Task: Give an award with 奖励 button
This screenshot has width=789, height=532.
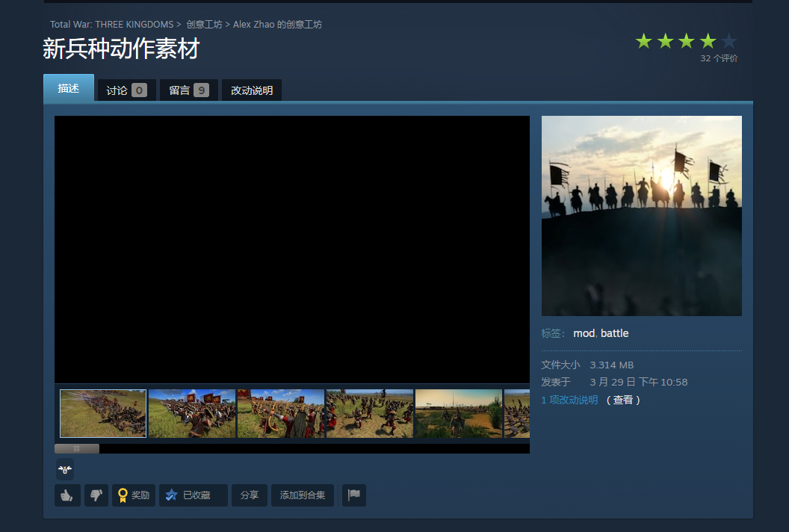Action: [134, 495]
